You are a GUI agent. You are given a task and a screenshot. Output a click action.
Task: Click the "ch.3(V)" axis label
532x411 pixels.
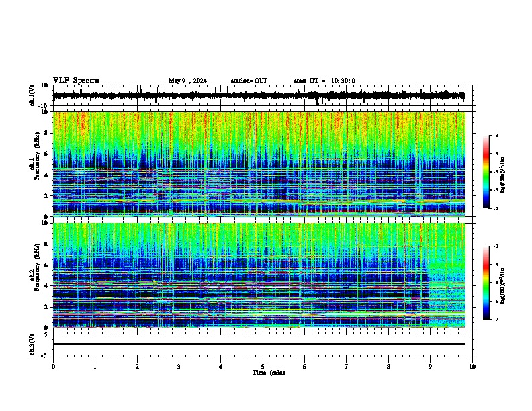tap(32, 345)
